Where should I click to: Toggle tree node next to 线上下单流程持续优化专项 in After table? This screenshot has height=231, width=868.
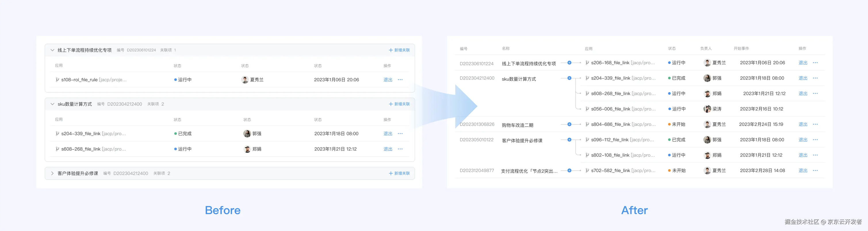(x=570, y=63)
